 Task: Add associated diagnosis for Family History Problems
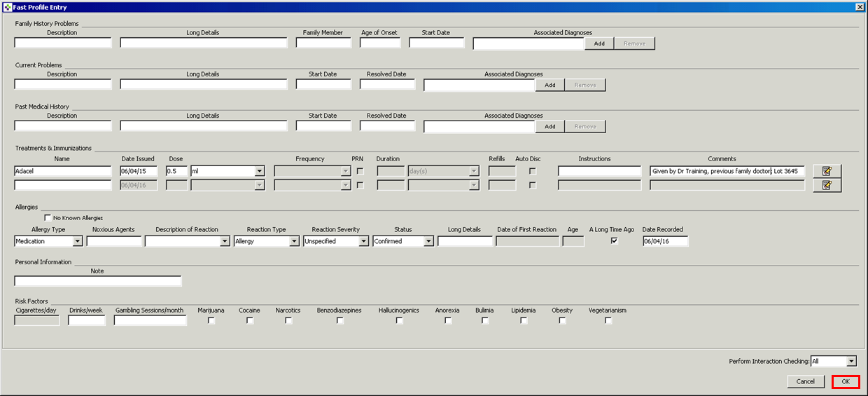[599, 43]
